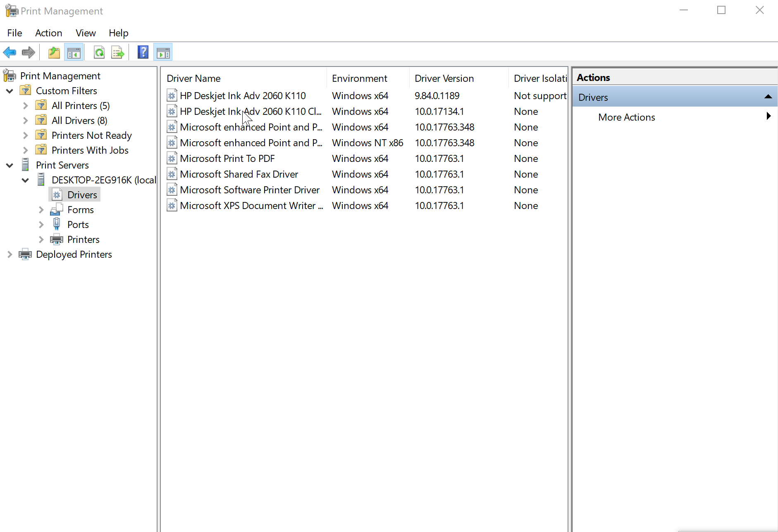Viewport: 778px width, 532px height.
Task: Expand the Ports node
Action: point(41,225)
